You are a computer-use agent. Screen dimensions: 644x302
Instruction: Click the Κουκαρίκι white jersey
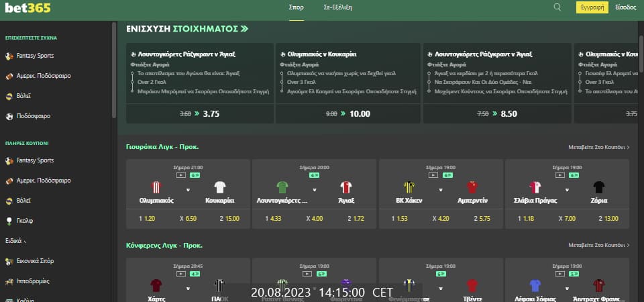220,187
